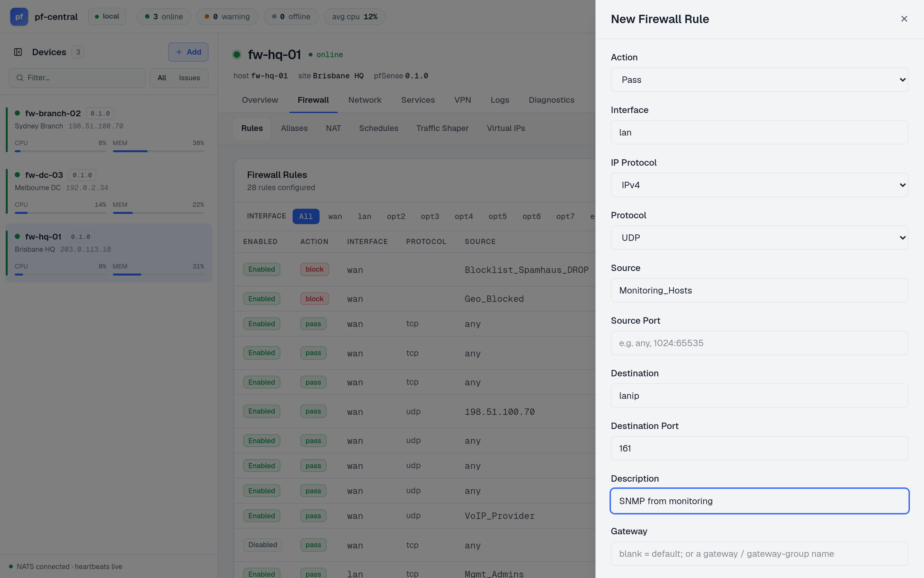Click Enabled badge of Blocklist_Spamhaus_DROP rule
Viewport: 924px width, 578px height.
point(261,269)
